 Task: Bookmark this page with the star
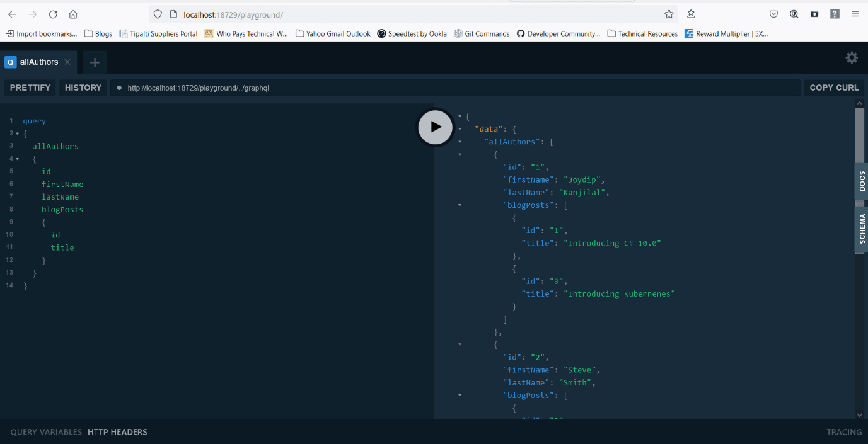pyautogui.click(x=669, y=14)
